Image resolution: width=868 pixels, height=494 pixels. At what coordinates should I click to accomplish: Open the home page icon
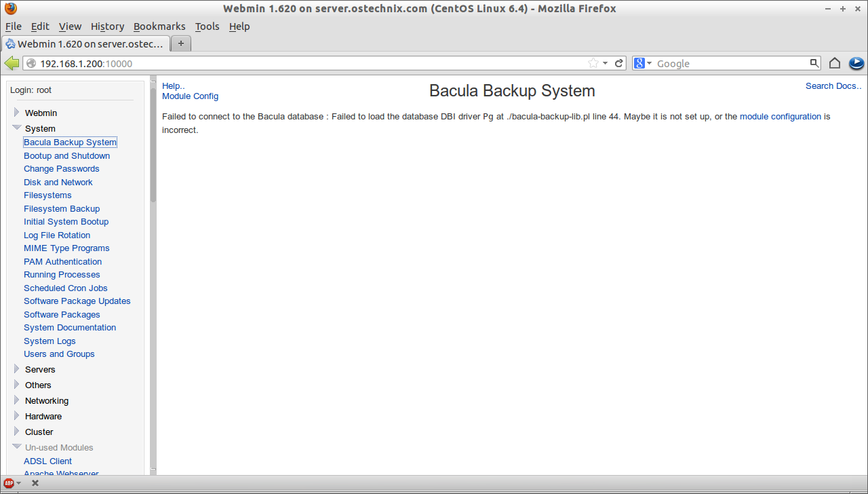click(x=835, y=63)
